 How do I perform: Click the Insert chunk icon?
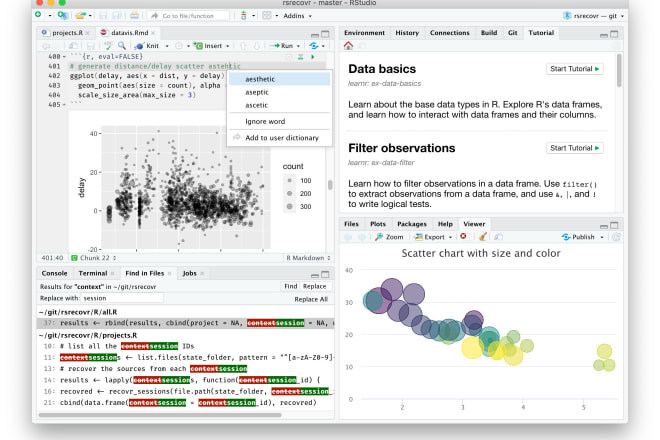(x=198, y=45)
